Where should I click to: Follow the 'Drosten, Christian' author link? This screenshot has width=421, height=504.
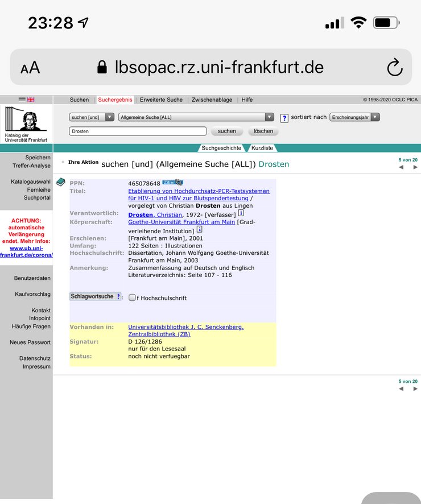coord(155,214)
